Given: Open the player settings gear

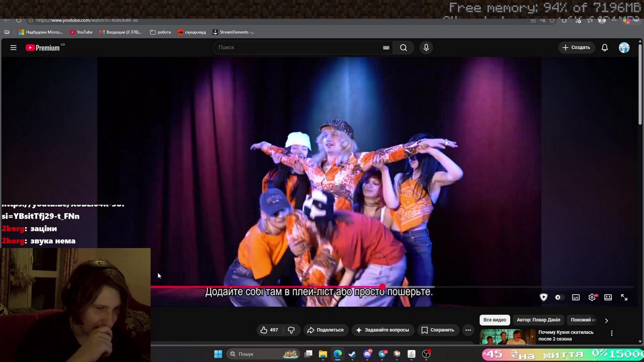Looking at the screenshot, I should (592, 297).
